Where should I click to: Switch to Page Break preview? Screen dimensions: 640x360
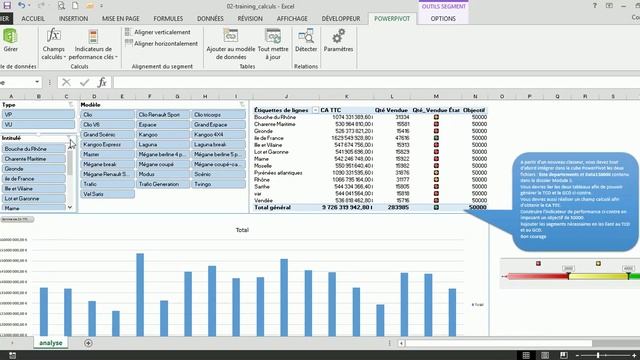564,355
